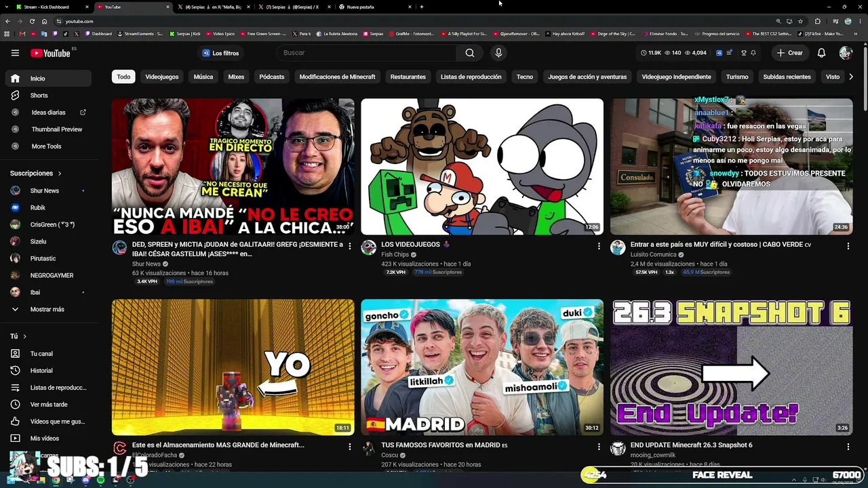Select the Modificaciones de Minecraft chip
The height and width of the screenshot is (488, 868).
337,77
